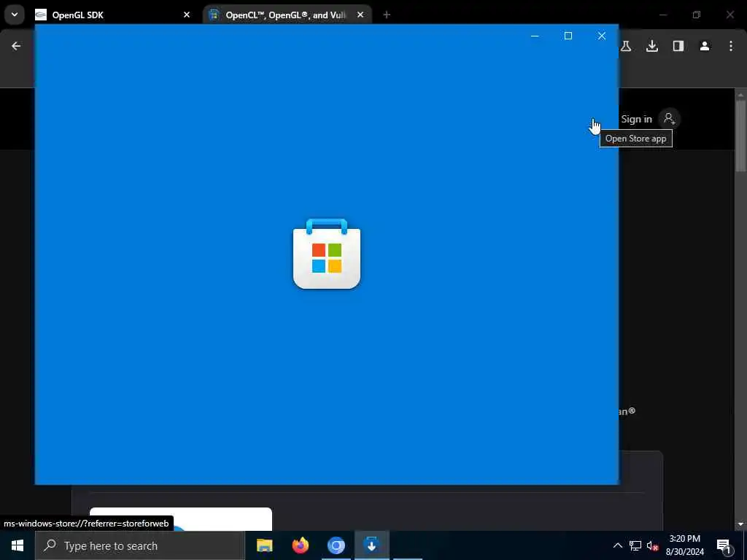Viewport: 747px width, 560px height.
Task: Switch to the Chromium browser taskbar icon
Action: coord(336,545)
